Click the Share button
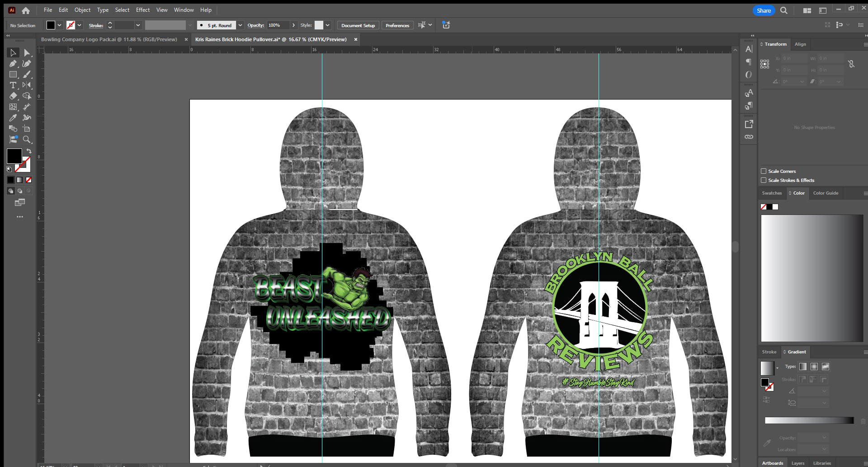 point(764,10)
